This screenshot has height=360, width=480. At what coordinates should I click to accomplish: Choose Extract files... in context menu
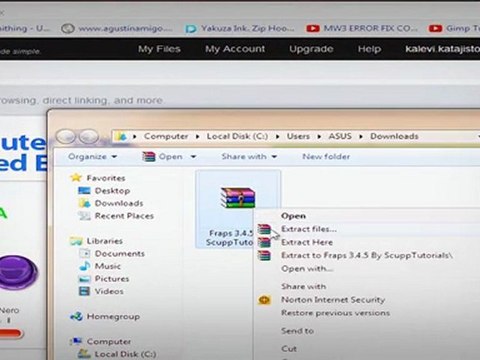tap(309, 229)
